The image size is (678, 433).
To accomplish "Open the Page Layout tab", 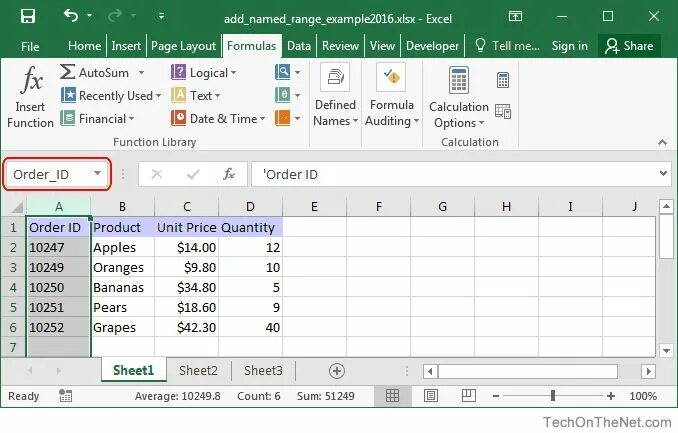I will [x=183, y=46].
